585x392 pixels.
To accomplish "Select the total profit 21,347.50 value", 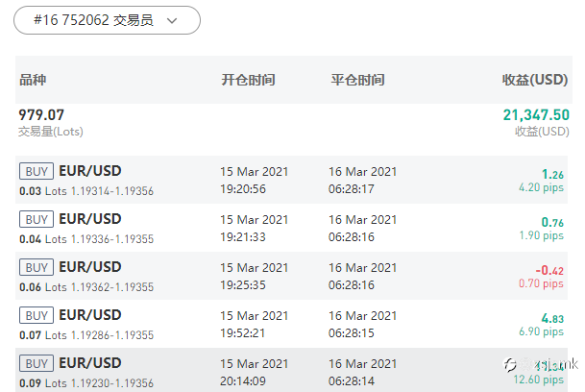I will click(536, 115).
